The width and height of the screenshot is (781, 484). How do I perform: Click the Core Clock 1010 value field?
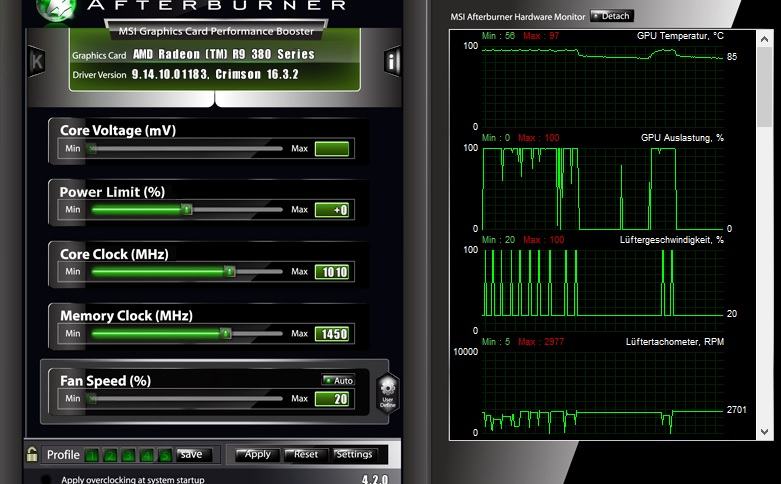coord(332,272)
